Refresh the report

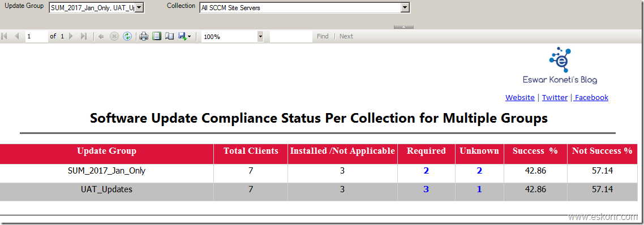pos(127,36)
